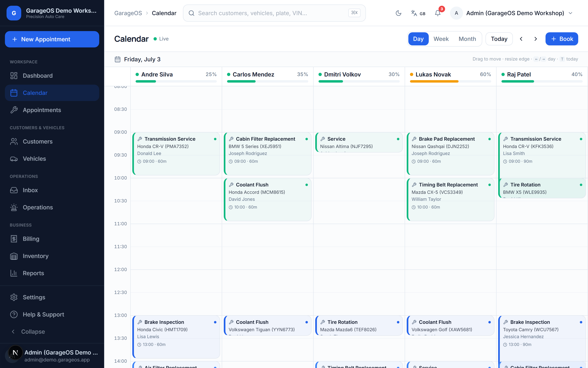Open the Dashboard sidebar icon
Screen dimensions: 588x368
14,76
